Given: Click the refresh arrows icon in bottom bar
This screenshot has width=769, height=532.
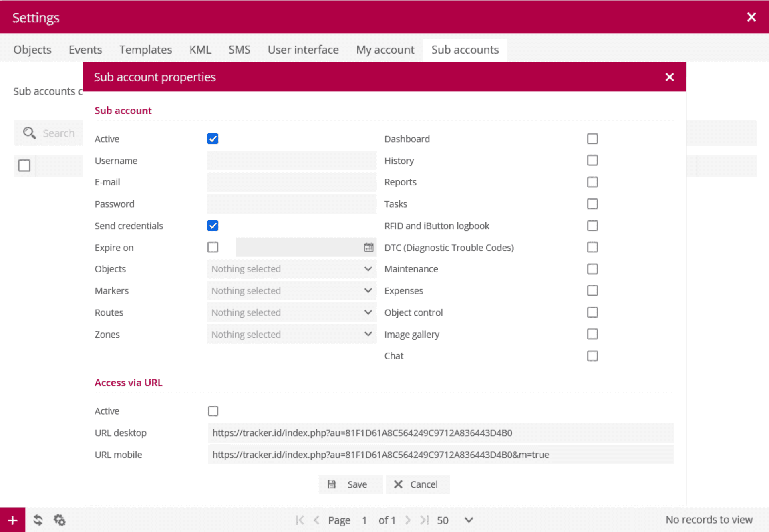Looking at the screenshot, I should (38, 520).
